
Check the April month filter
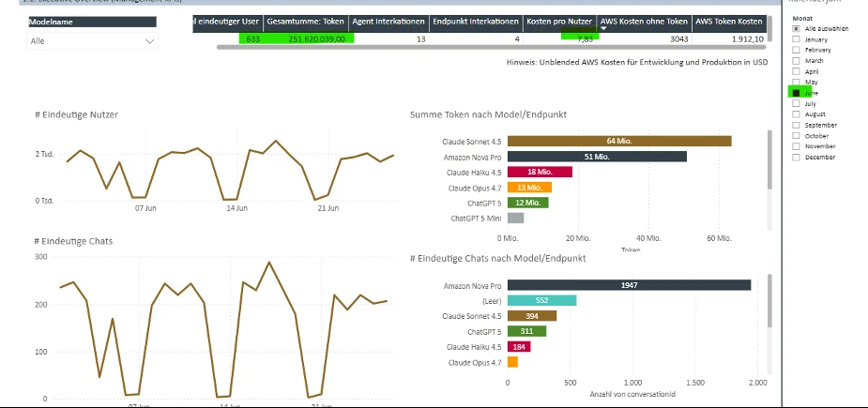click(x=796, y=71)
